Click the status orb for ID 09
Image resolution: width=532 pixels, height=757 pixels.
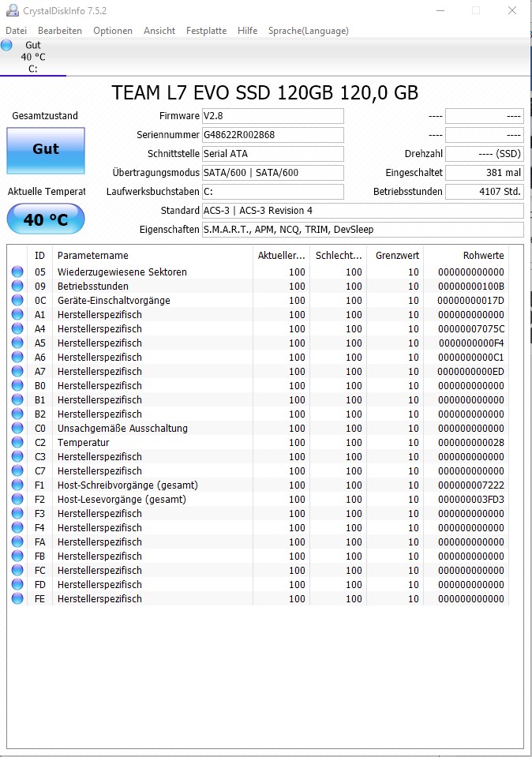click(x=17, y=286)
